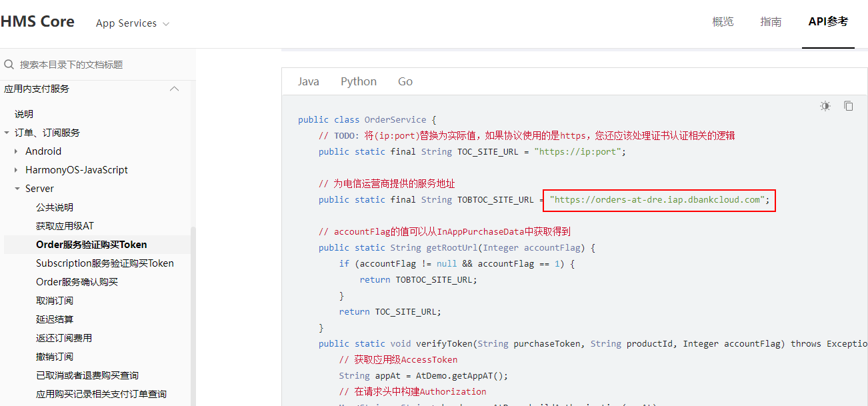The image size is (868, 406).
Task: Open Subscription服务验证购买Token page
Action: [105, 263]
